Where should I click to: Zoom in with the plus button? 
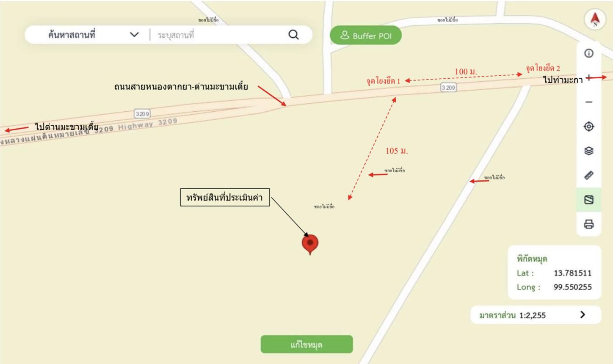(x=589, y=77)
